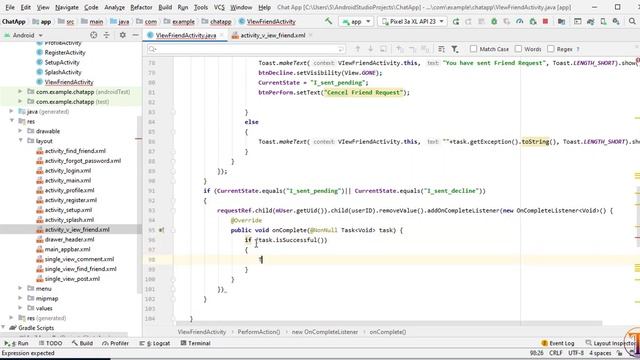Viewport: 640px width, 360px height.
Task: Open the app run configuration dropdown
Action: tap(356, 21)
